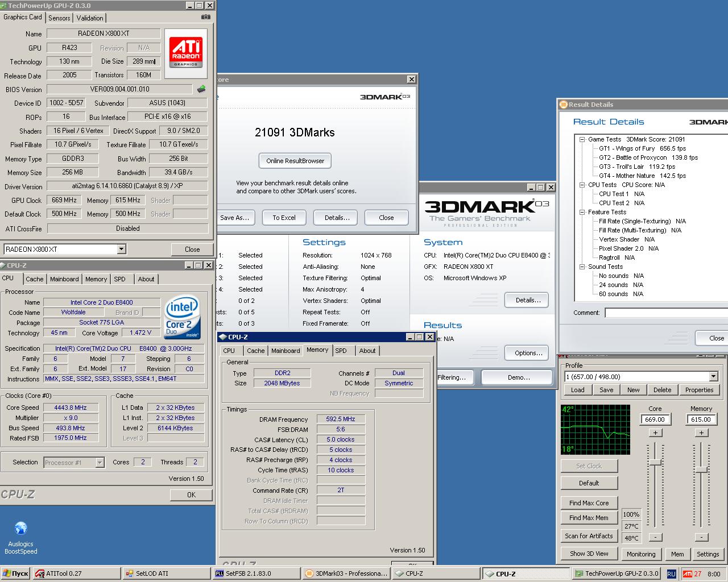728x582 pixels.
Task: Click Find Max Mem in ATITool
Action: [x=589, y=518]
